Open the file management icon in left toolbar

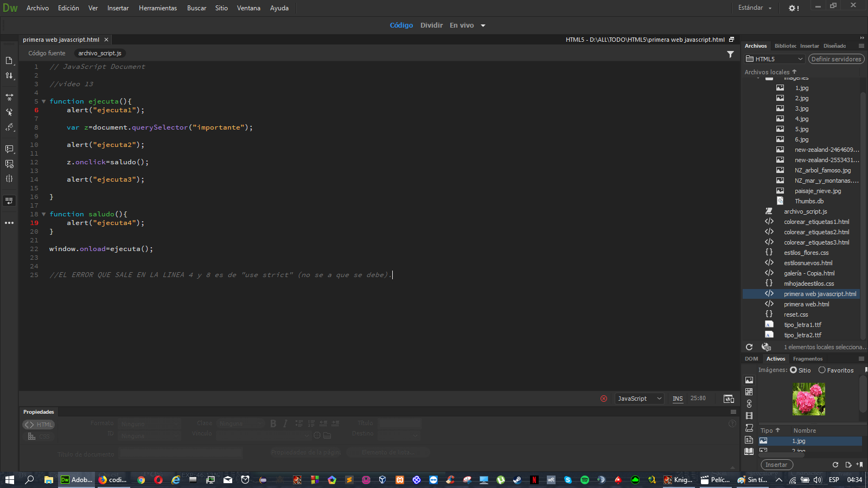click(x=9, y=76)
